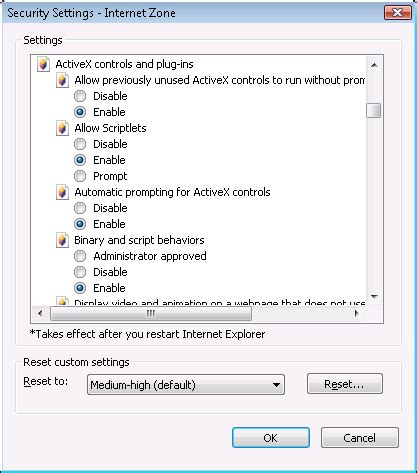The height and width of the screenshot is (473, 417).
Task: Select Prompt for Allow Scriptlets
Action: point(80,176)
